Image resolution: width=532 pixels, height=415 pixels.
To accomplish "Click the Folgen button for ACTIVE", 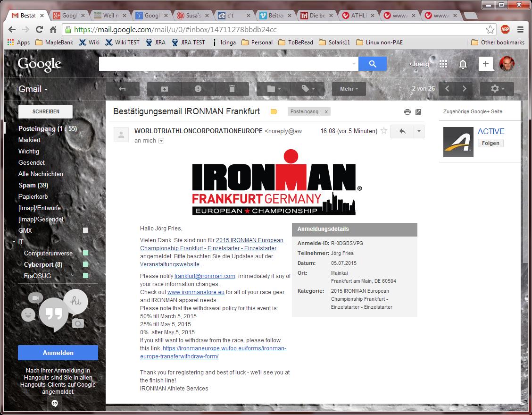I will pyautogui.click(x=490, y=144).
